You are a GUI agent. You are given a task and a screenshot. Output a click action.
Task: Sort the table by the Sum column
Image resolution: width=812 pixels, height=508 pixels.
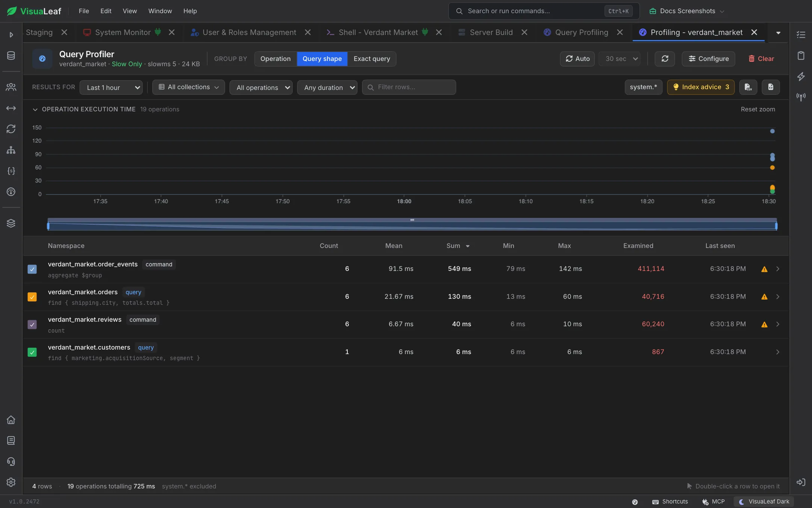(x=458, y=246)
